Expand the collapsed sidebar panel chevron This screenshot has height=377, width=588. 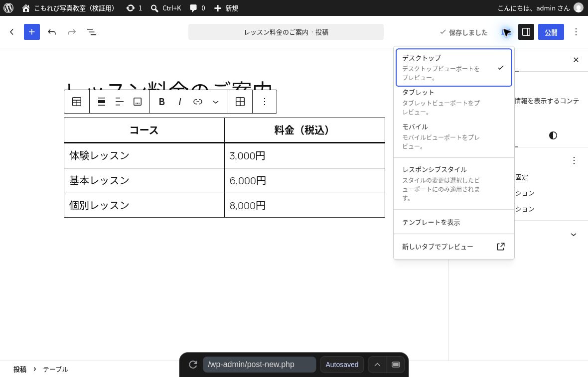[574, 235]
